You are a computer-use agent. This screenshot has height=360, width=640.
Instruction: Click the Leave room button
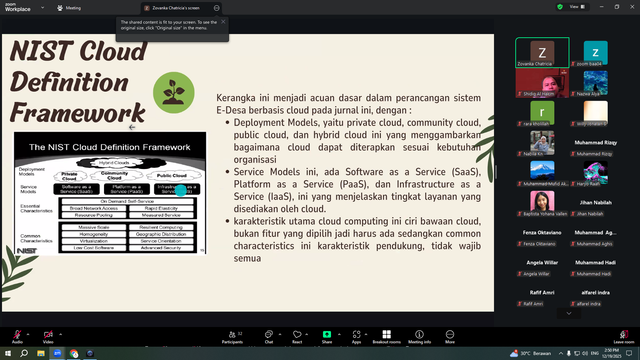[624, 337]
